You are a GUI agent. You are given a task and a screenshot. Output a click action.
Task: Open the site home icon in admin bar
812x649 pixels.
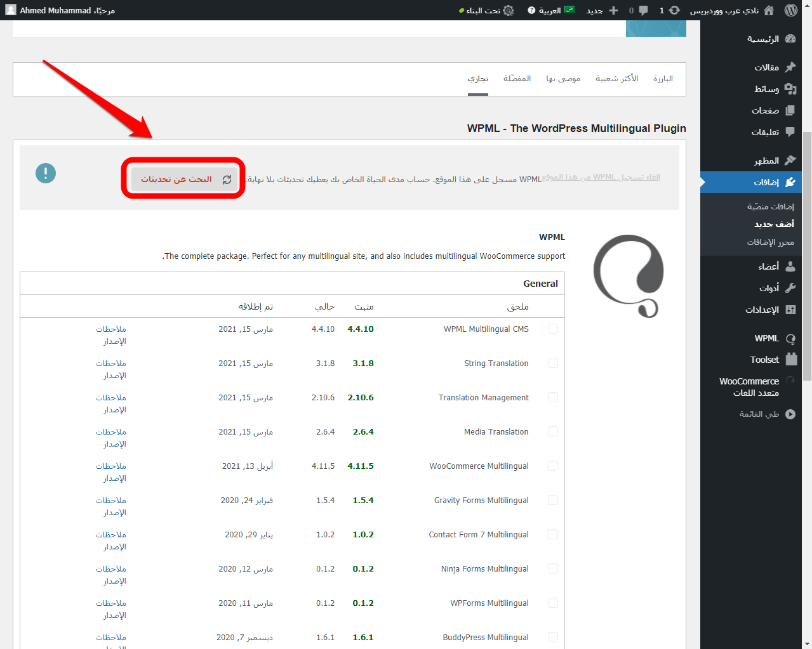tap(769, 10)
